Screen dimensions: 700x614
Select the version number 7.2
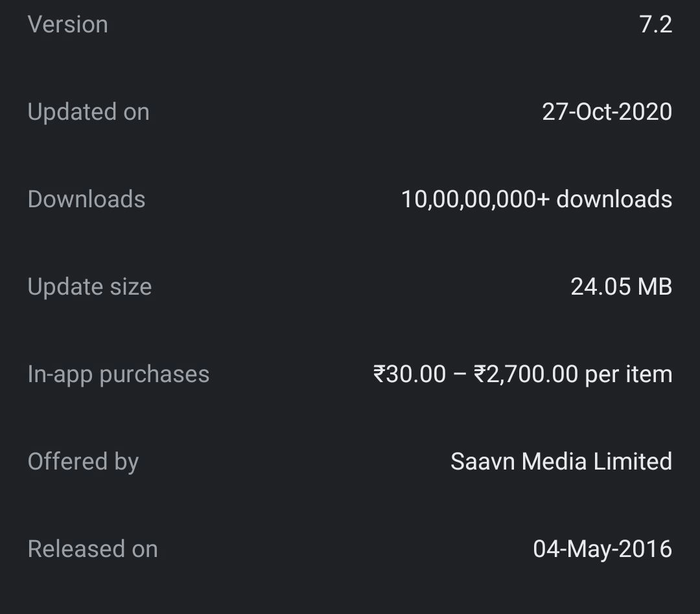[655, 25]
